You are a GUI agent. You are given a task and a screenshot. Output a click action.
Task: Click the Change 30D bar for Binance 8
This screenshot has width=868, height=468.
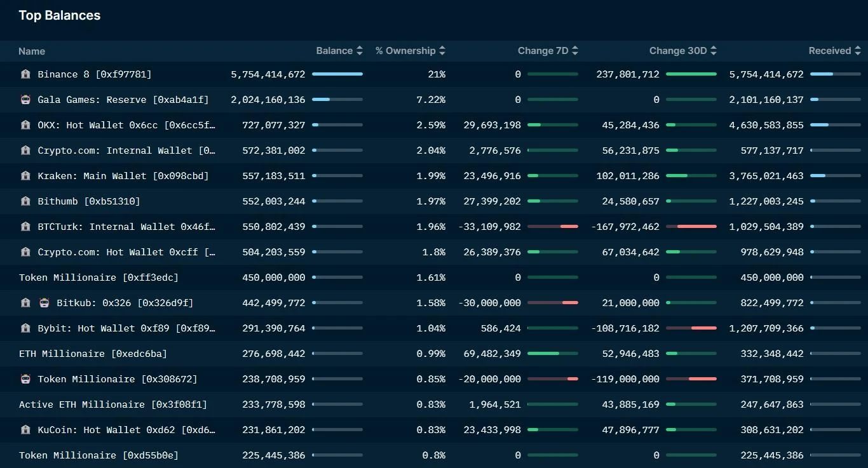[x=691, y=74]
